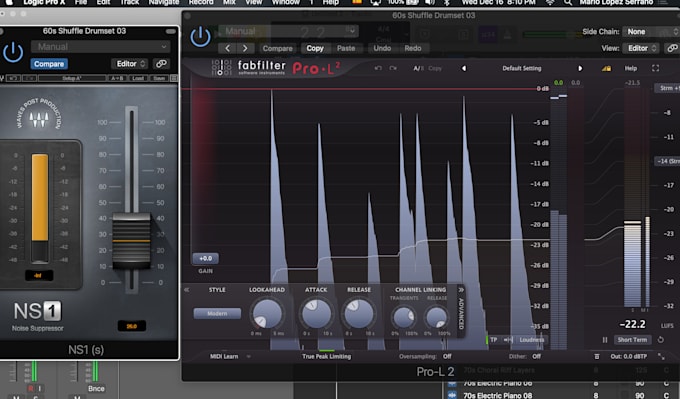Click the FabFilter undo arrow icon
The height and width of the screenshot is (399, 680).
(378, 68)
